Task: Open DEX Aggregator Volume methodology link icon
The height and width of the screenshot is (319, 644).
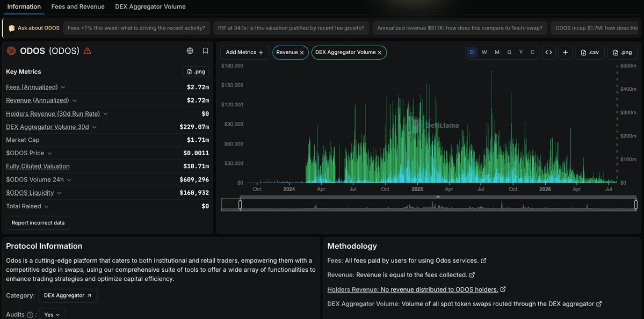Action: click(x=599, y=304)
